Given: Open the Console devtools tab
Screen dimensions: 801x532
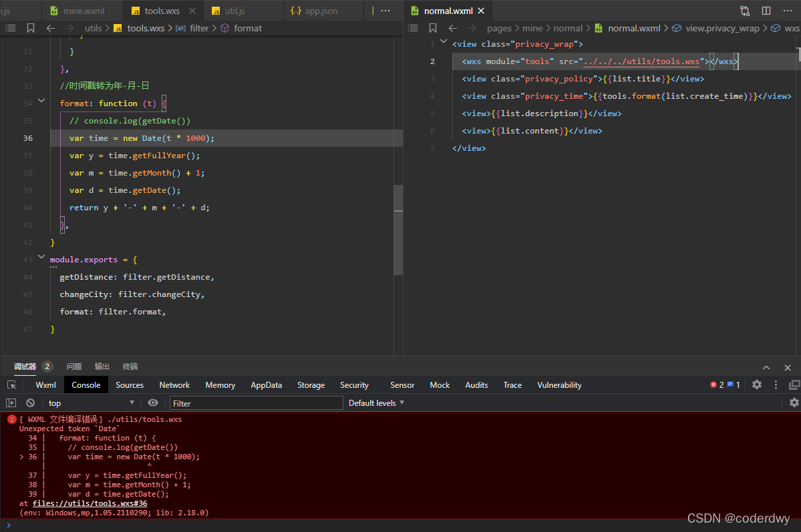Looking at the screenshot, I should point(86,385).
